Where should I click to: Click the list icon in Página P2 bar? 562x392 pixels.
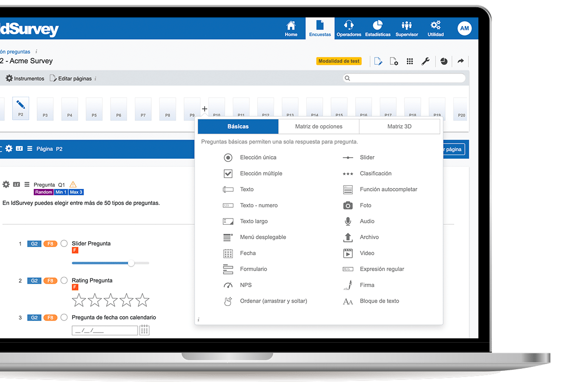pos(30,148)
